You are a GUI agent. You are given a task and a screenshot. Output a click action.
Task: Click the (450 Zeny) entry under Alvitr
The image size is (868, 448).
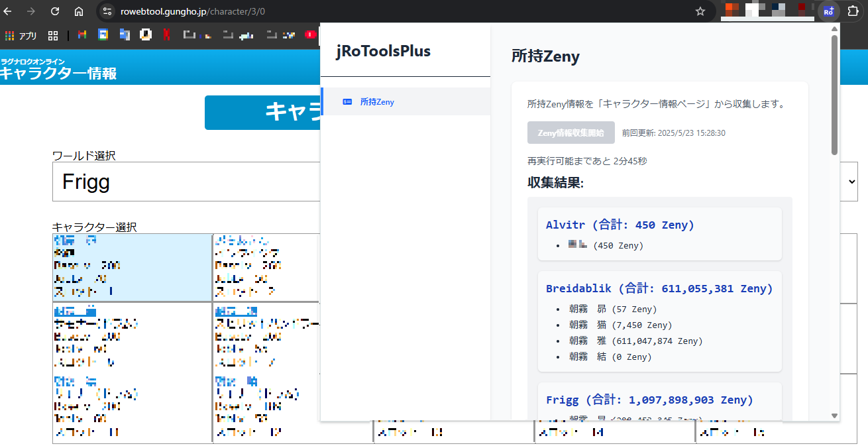(x=606, y=245)
